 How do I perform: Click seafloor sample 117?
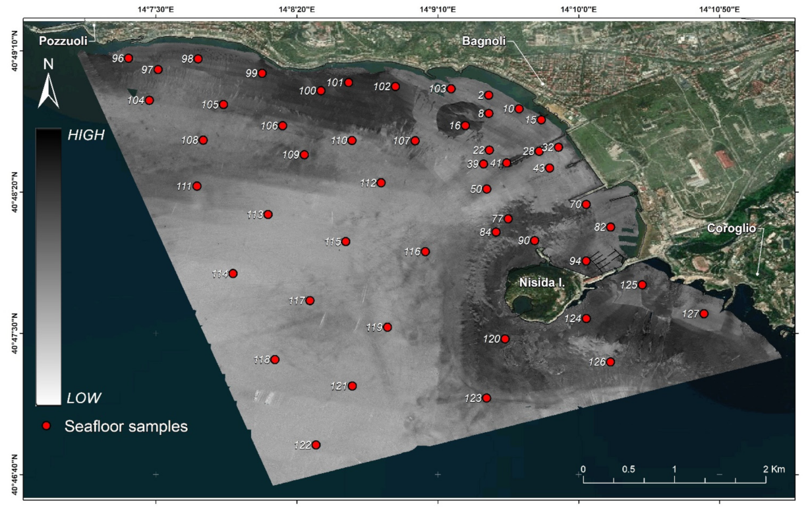coord(310,300)
